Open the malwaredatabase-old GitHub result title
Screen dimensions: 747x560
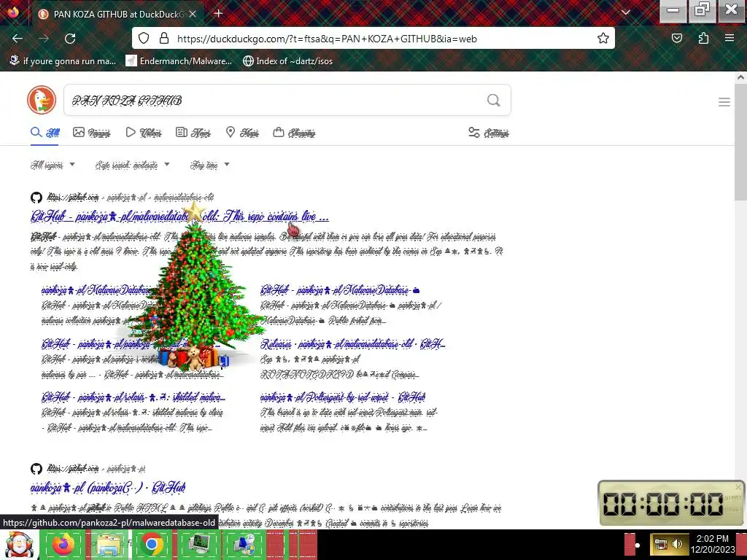(x=179, y=217)
